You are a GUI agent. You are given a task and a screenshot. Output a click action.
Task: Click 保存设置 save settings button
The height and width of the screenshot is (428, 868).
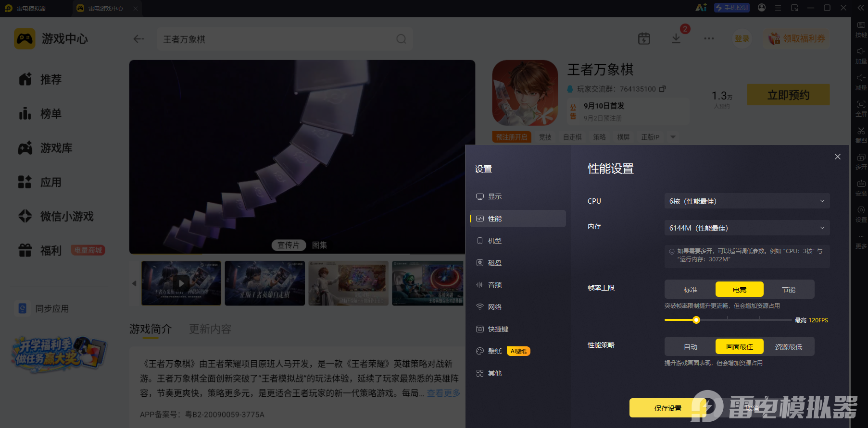tap(668, 408)
